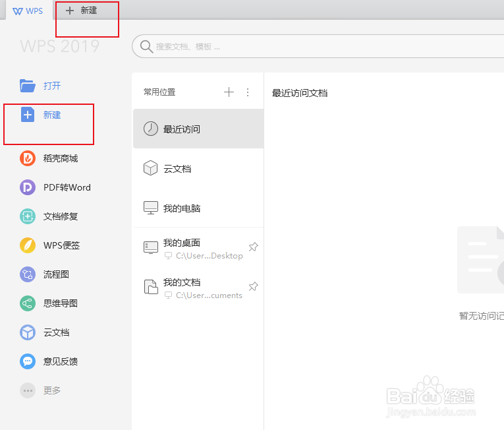Open 云文档 in the locations list
Image resolution: width=504 pixels, height=430 pixels.
click(x=177, y=169)
